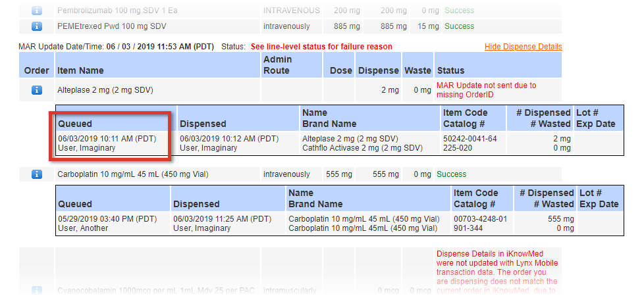This screenshot has width=644, height=296.
Task: Click the Status column header
Action: (450, 70)
